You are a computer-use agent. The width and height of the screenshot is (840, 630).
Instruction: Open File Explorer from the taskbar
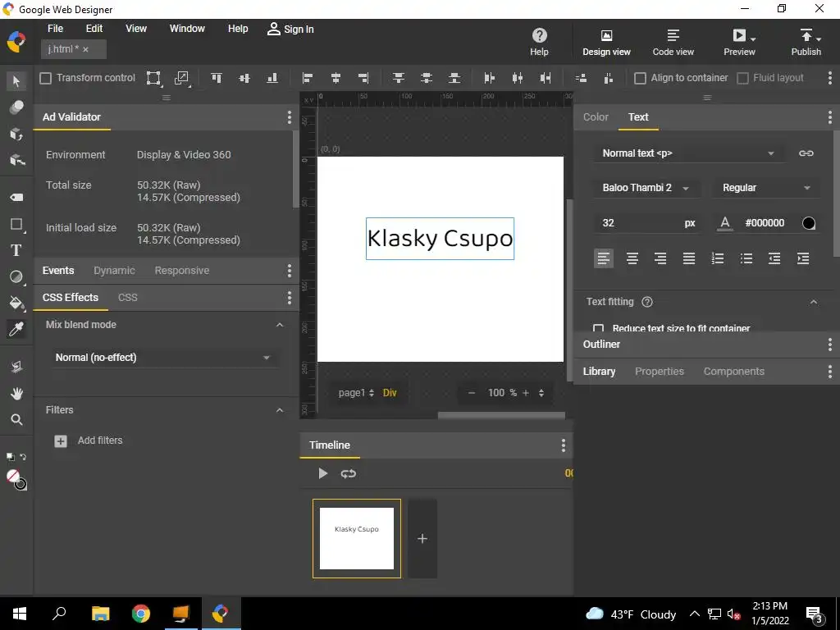click(x=100, y=614)
